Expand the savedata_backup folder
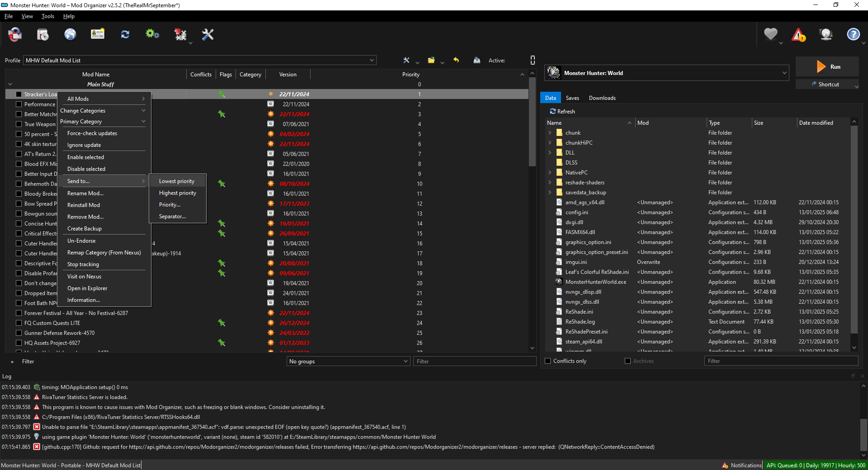Screen dimensions: 868x470 pyautogui.click(x=550, y=192)
